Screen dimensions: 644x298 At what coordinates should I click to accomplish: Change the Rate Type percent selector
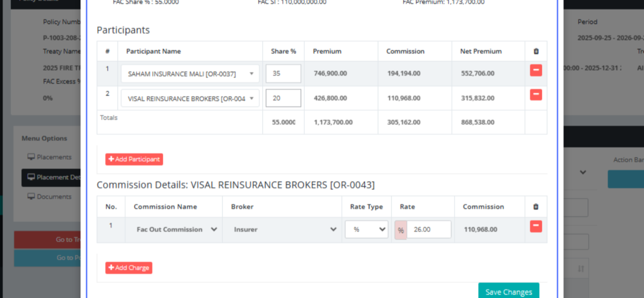pyautogui.click(x=367, y=229)
